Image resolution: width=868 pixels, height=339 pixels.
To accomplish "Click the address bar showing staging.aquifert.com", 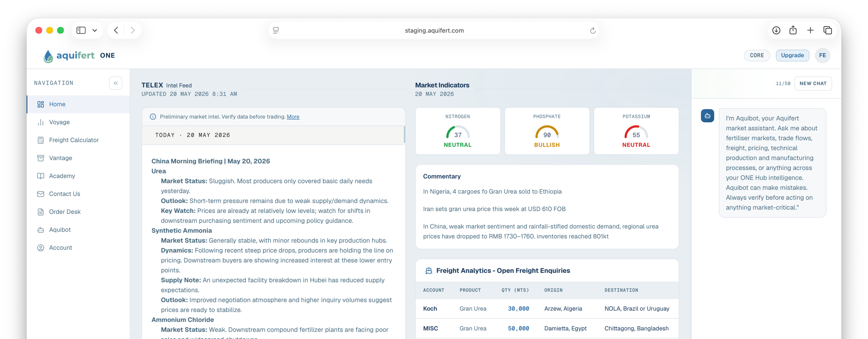I will [434, 30].
